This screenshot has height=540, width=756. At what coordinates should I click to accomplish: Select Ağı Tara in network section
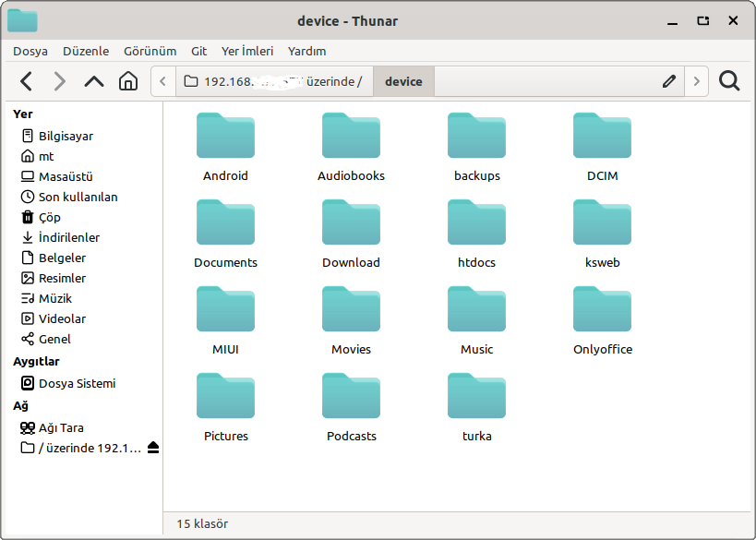tap(61, 427)
